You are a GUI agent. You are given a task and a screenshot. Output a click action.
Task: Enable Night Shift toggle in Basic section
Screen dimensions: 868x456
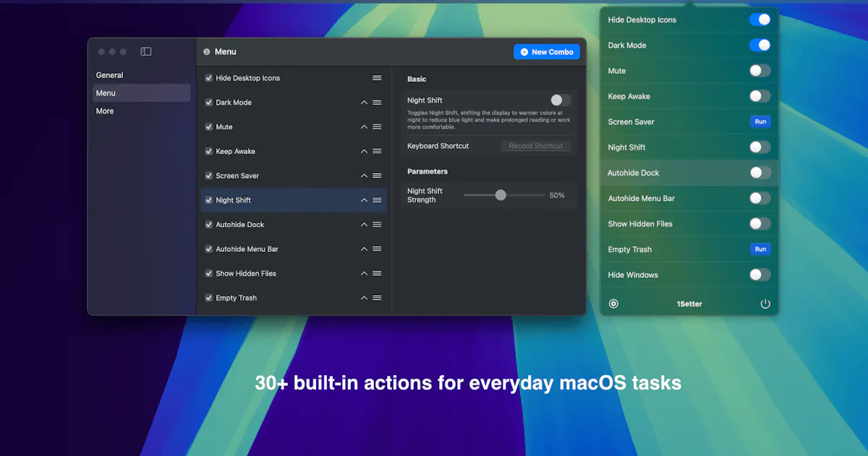click(560, 101)
